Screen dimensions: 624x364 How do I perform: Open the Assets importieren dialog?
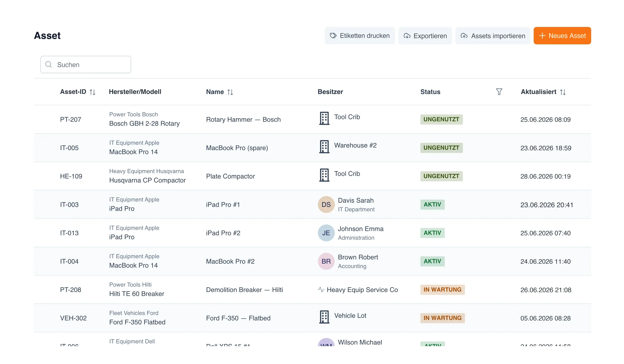(493, 36)
